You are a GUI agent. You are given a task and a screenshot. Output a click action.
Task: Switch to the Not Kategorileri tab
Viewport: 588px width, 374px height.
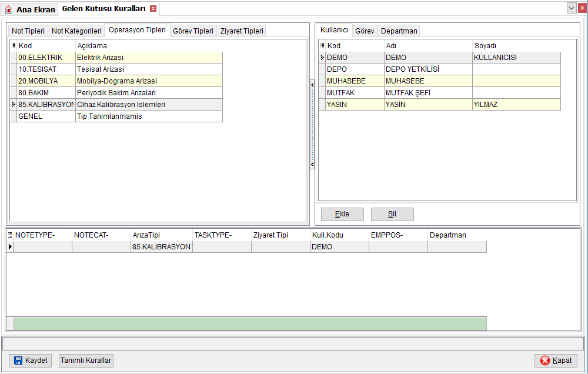coord(76,31)
